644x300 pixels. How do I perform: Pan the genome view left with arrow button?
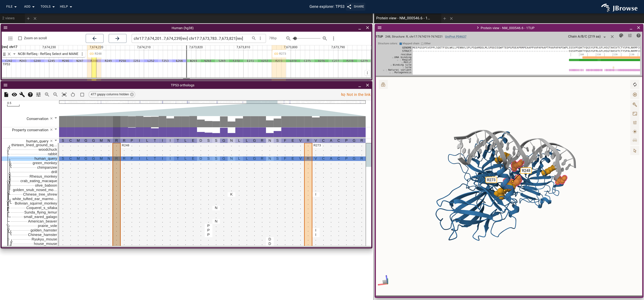95,38
